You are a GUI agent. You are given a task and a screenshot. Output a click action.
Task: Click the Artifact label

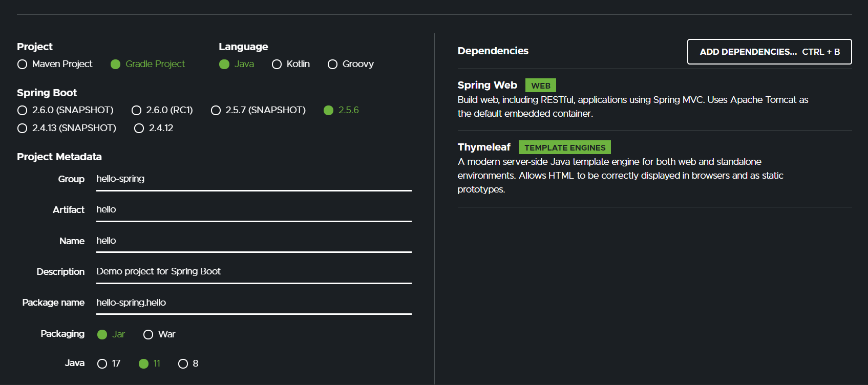(x=69, y=210)
